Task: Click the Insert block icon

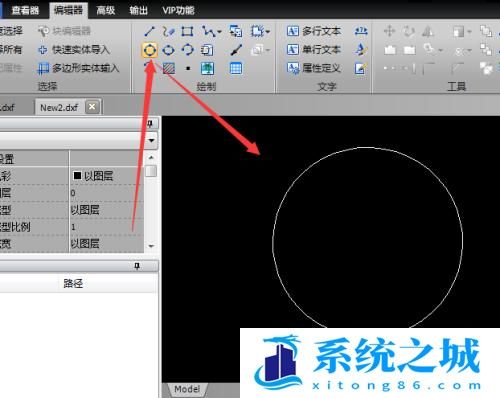Action: point(236,32)
